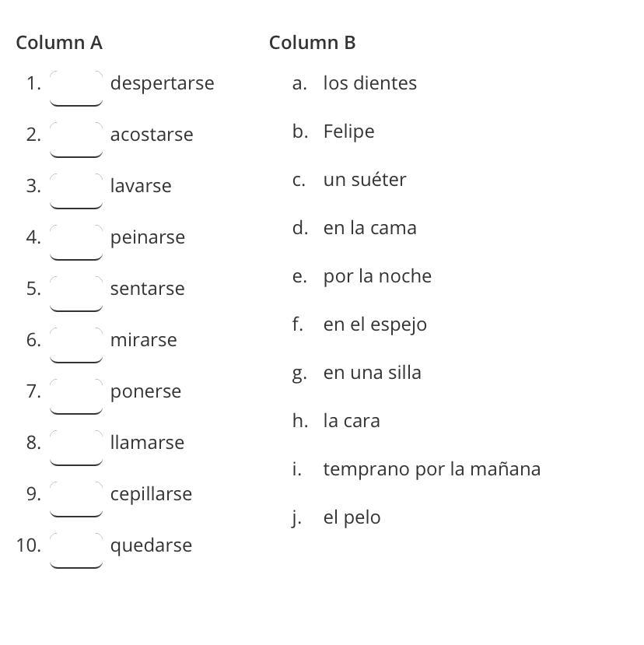Click the answer box next to despertarse
Screen dimensions: 644x645
click(x=76, y=87)
